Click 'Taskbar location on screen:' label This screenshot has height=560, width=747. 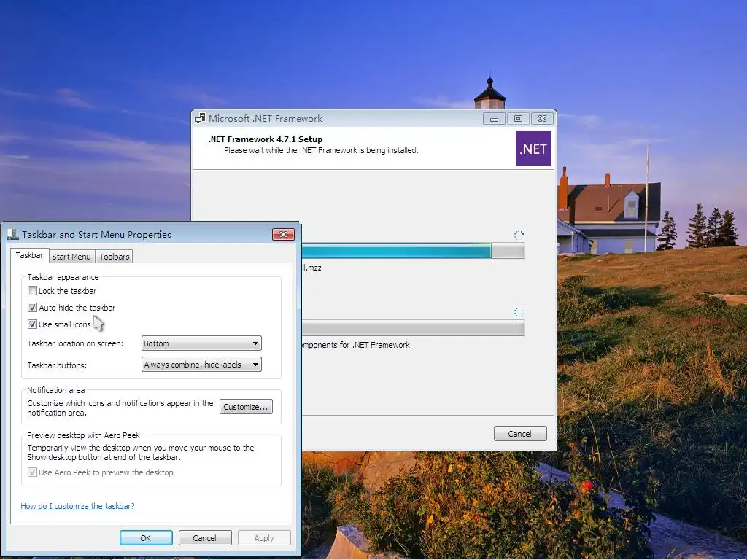tap(75, 343)
